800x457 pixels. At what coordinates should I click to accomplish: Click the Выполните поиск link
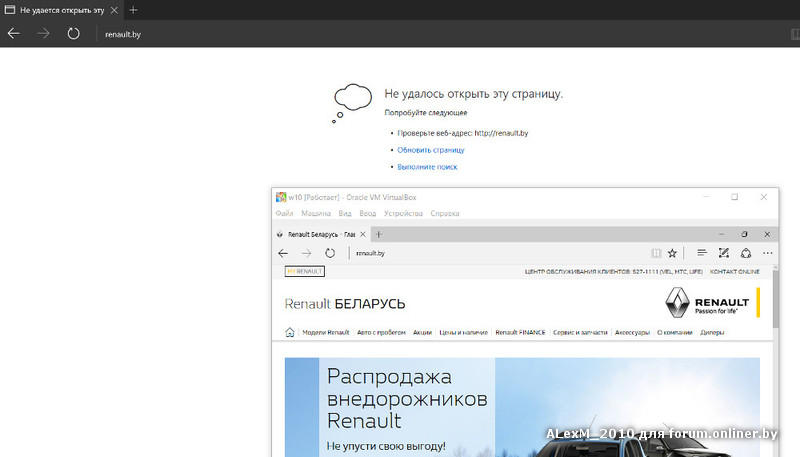[x=427, y=167]
